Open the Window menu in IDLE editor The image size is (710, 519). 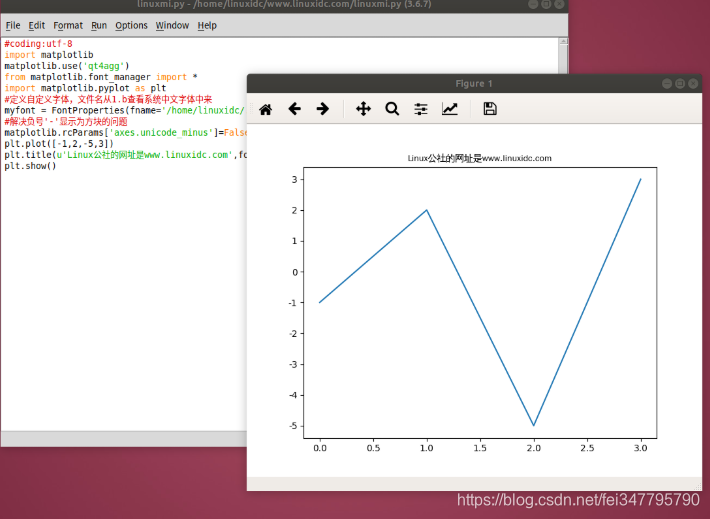[172, 25]
